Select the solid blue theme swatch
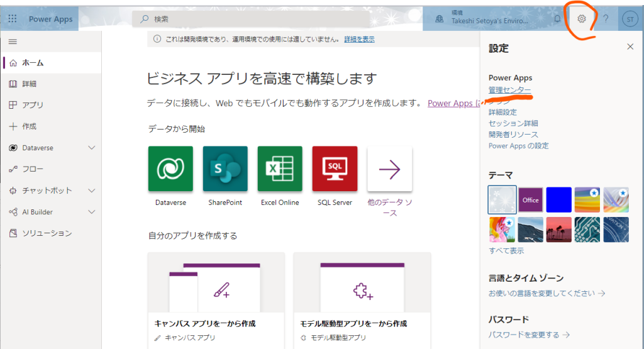Image resolution: width=644 pixels, height=349 pixels. click(558, 200)
